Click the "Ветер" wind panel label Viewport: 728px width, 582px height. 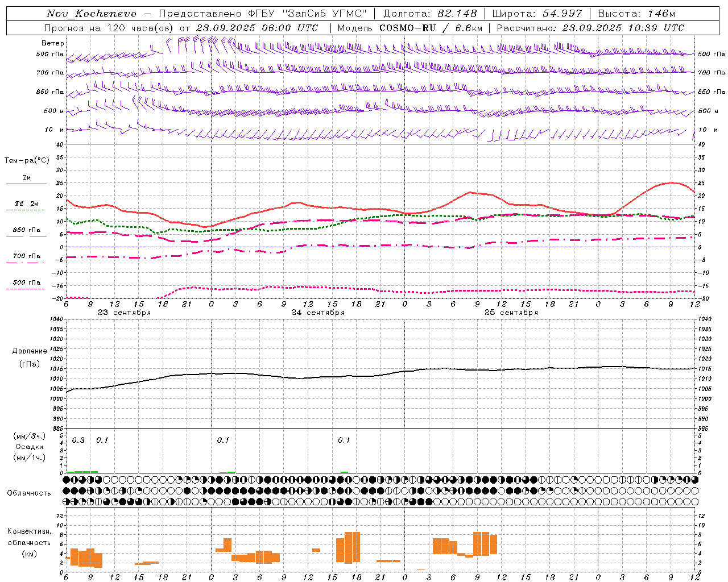click(52, 43)
